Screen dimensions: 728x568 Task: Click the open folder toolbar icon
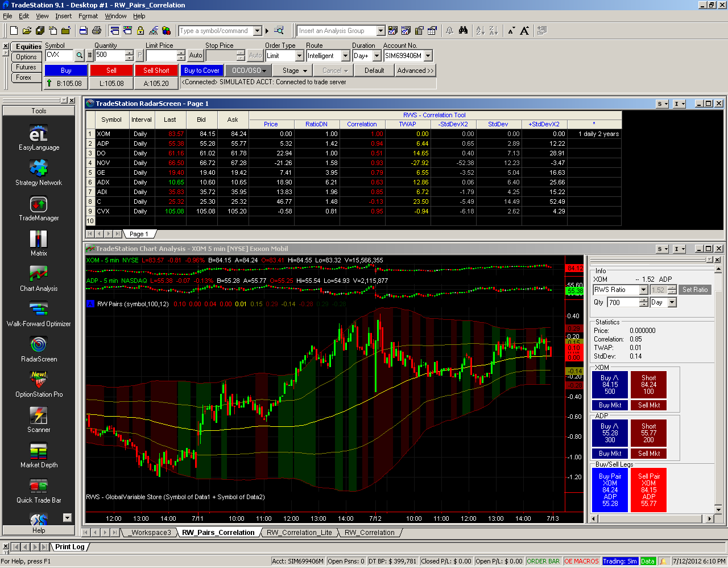[27, 31]
